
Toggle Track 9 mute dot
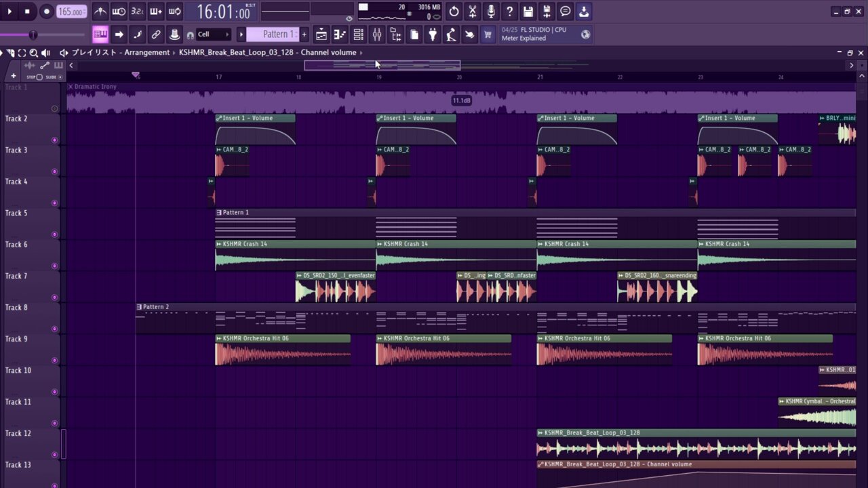[55, 361]
